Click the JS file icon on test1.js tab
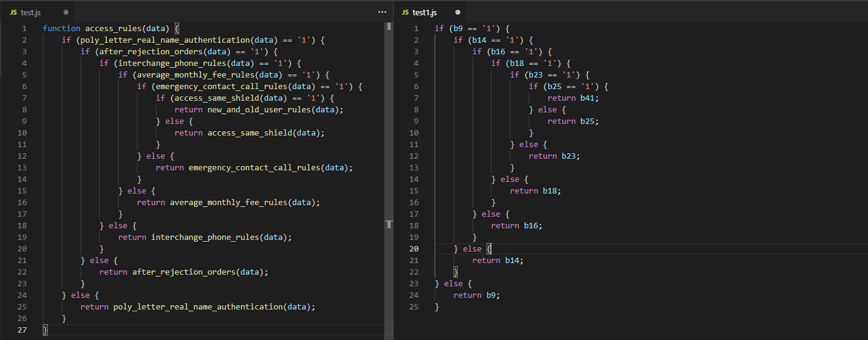 pos(405,12)
